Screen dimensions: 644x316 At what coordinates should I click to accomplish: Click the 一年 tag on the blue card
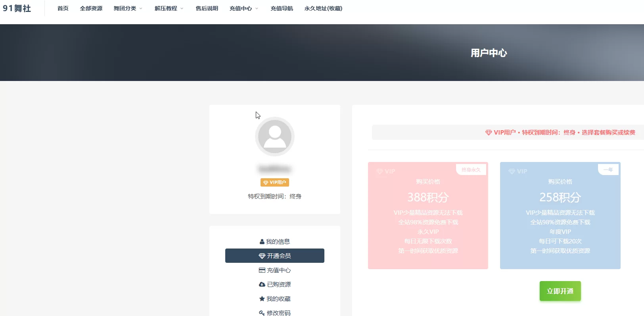[608, 170]
